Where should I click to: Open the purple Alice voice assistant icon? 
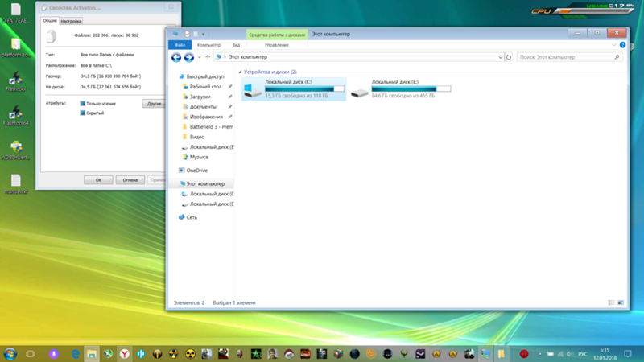pos(54,354)
